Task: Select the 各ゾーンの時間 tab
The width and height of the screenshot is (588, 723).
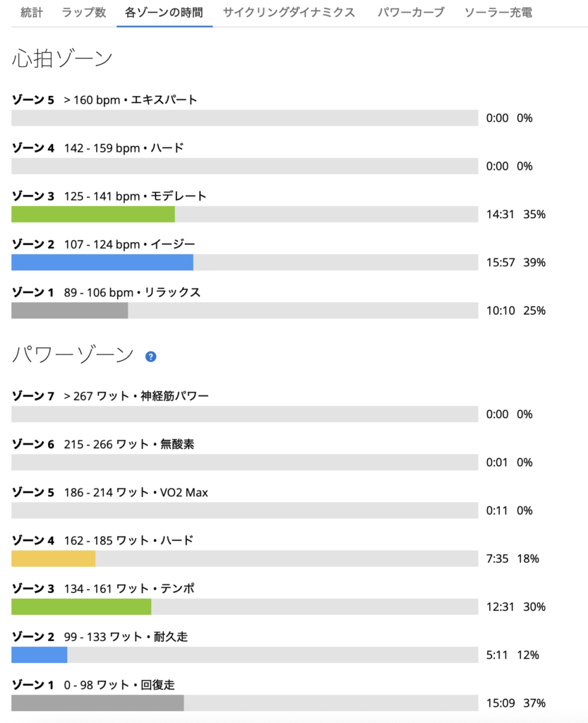Action: tap(164, 13)
